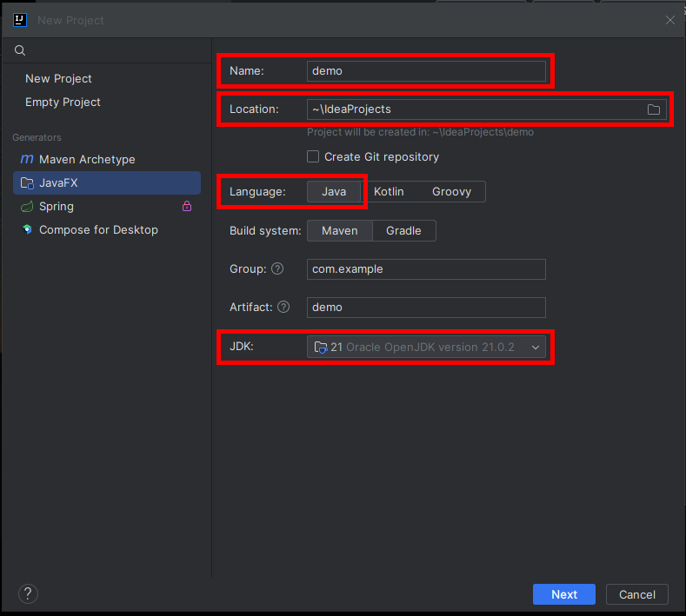This screenshot has width=686, height=616.
Task: Click the Artifact help question icon
Action: [283, 307]
